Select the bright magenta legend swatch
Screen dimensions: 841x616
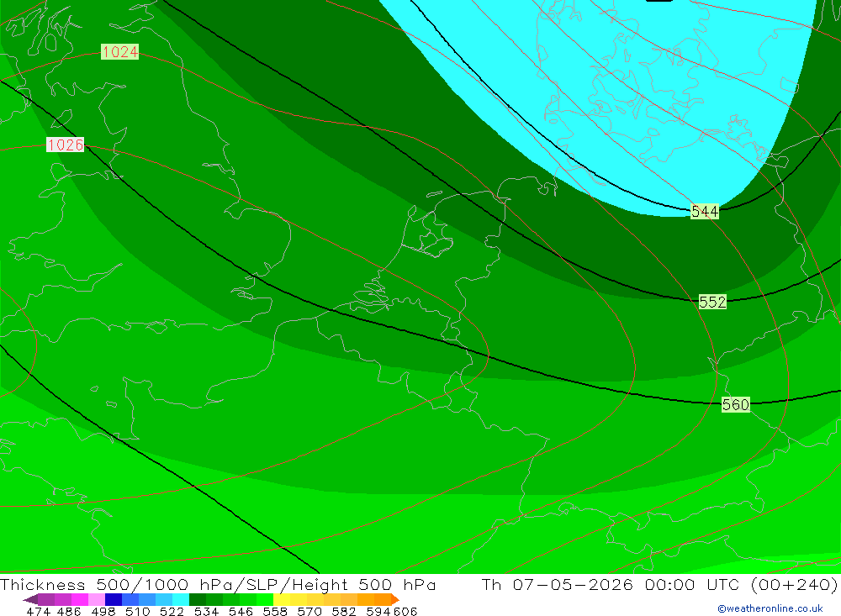coord(79,599)
